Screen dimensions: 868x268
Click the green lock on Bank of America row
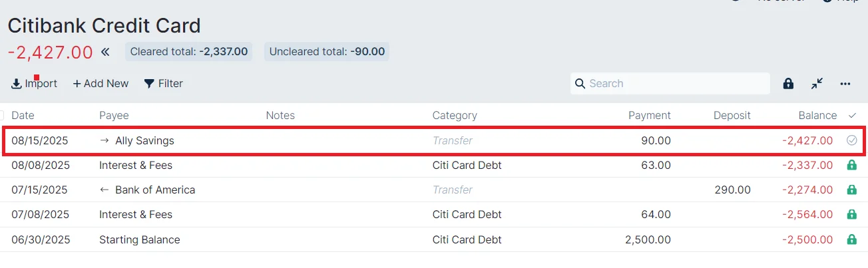[x=851, y=190]
